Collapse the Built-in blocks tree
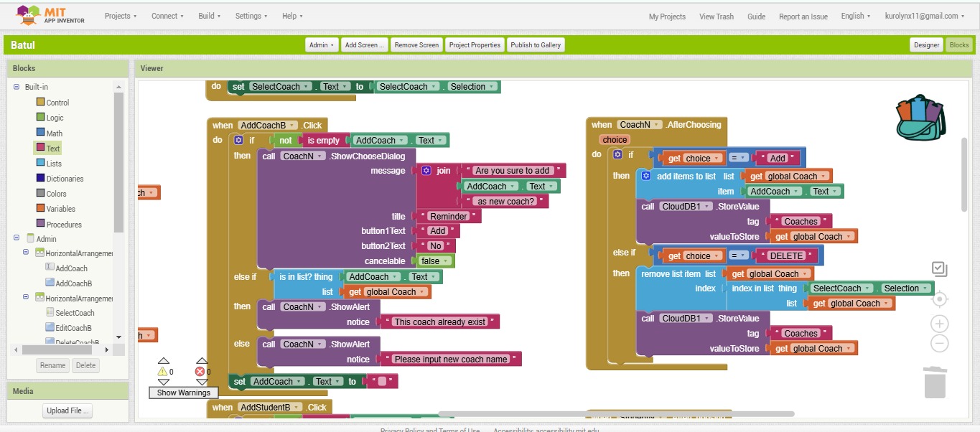The width and height of the screenshot is (980, 432). click(x=17, y=87)
